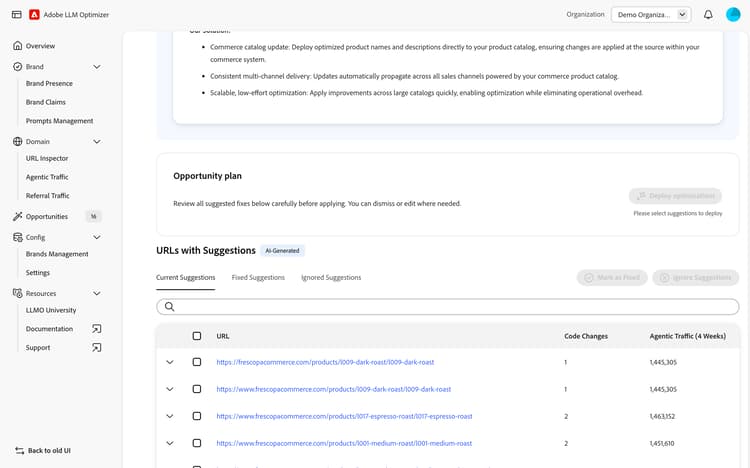Collapse the Brand section chevron
Image resolution: width=750 pixels, height=468 pixels.
coord(97,67)
